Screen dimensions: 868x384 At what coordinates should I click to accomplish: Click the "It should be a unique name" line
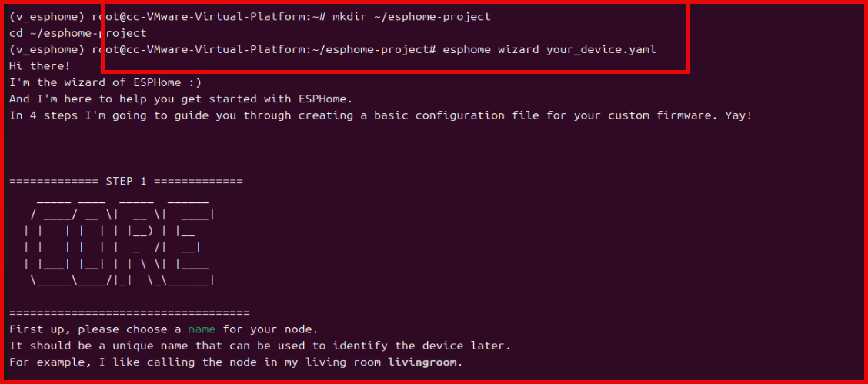coord(259,346)
